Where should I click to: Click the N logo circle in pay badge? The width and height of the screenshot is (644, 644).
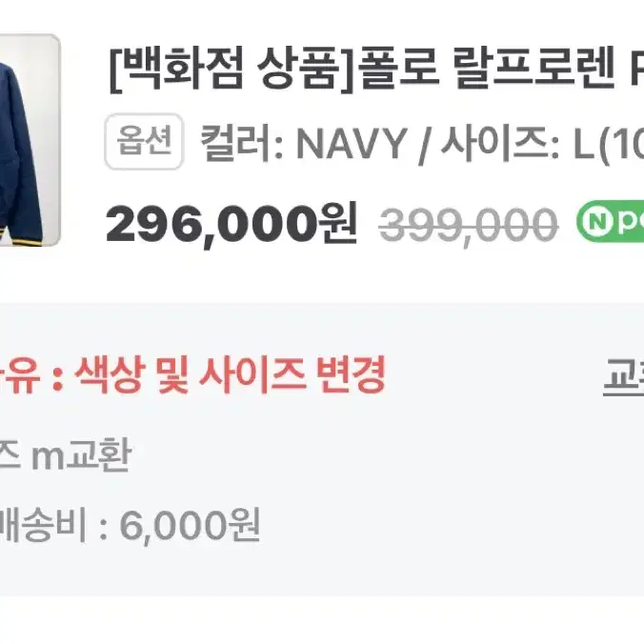coord(597,221)
